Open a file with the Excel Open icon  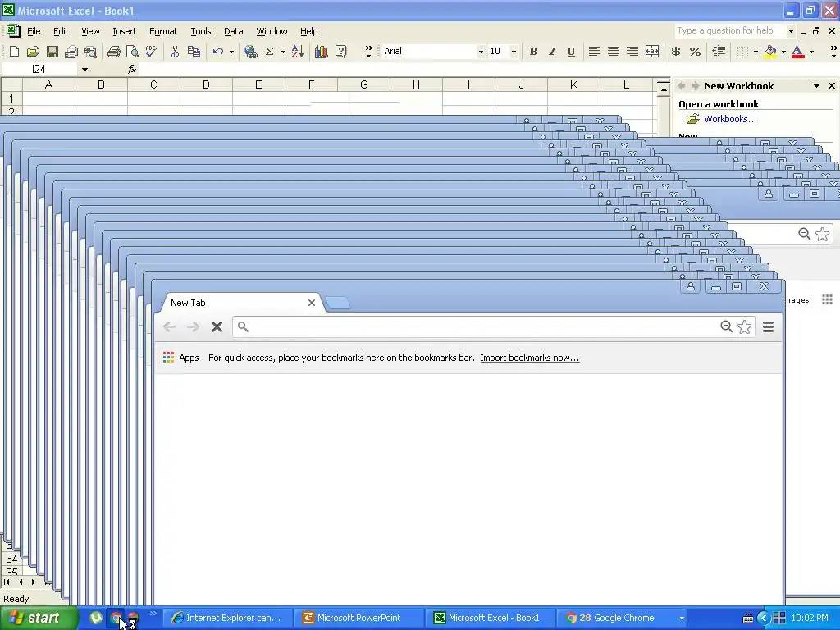33,52
